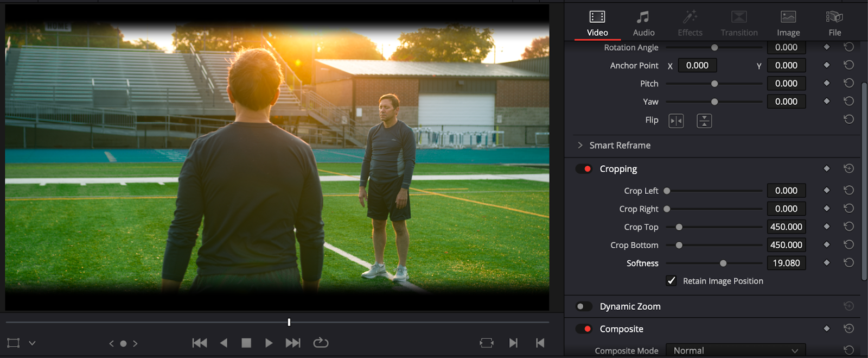Jump to the first frame
The image size is (868, 358).
(200, 343)
